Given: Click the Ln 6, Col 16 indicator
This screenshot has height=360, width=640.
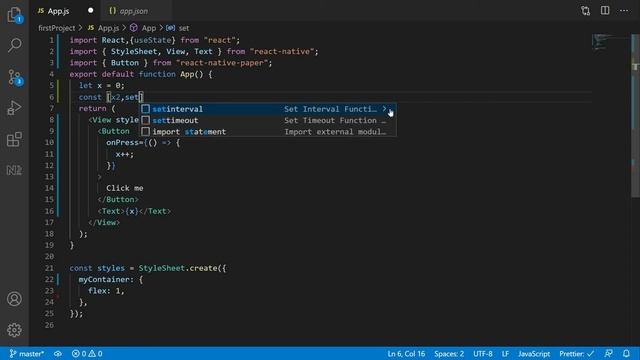Looking at the screenshot, I should (406, 353).
